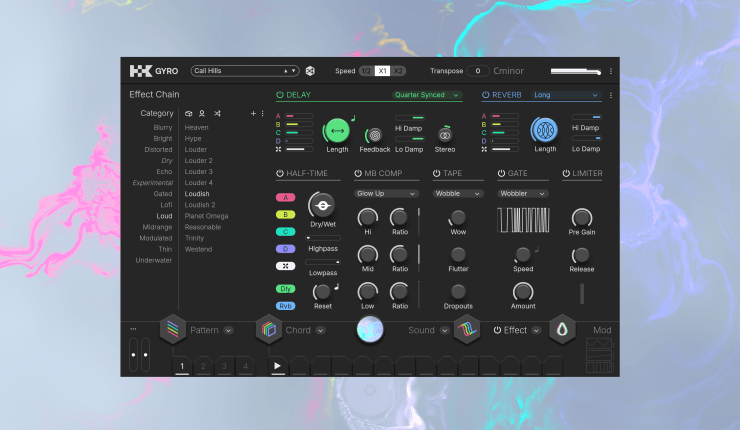Click the user presets icon in Effect Chain
Screen dimensions: 740x430
[203, 114]
